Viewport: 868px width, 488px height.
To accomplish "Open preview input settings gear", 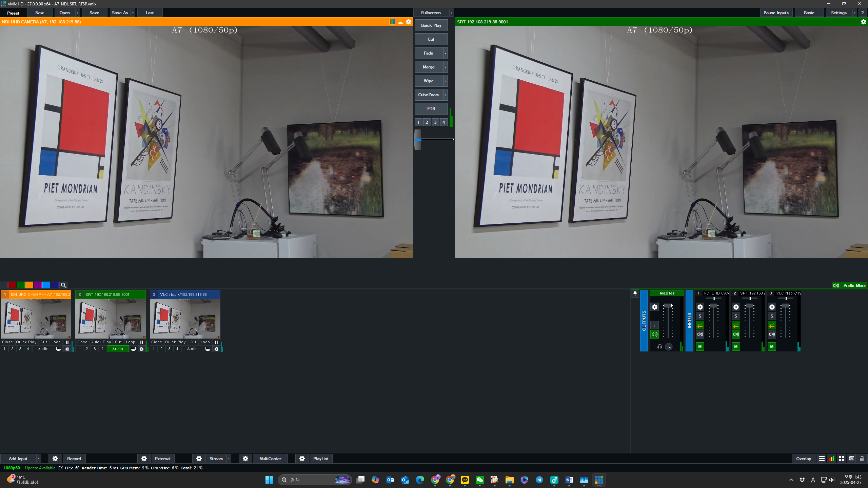I will point(409,22).
